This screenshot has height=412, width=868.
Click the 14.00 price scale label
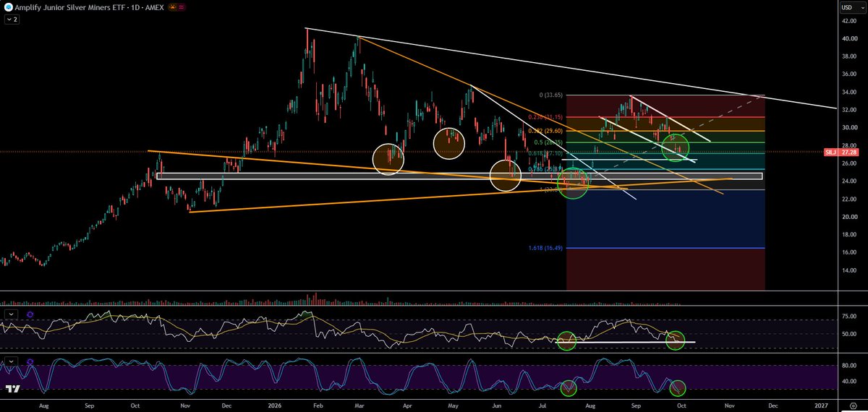[848, 270]
